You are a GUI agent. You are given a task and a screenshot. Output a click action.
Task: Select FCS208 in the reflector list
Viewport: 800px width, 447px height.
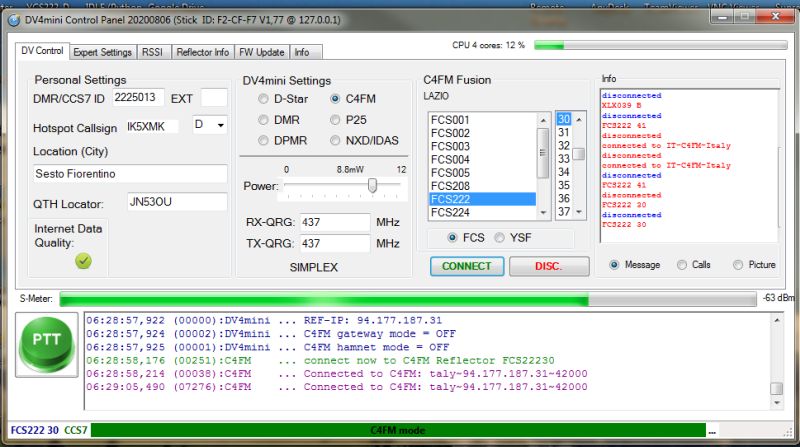point(482,186)
